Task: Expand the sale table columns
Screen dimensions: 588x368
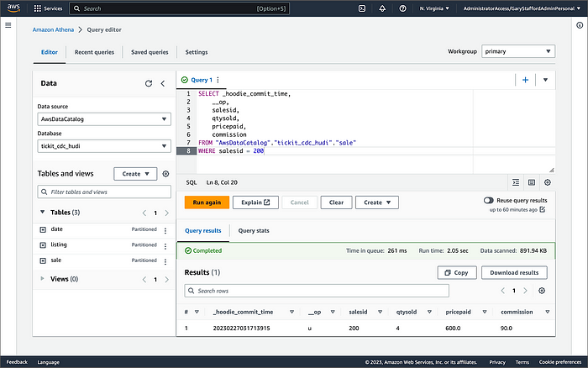Action: [x=43, y=260]
